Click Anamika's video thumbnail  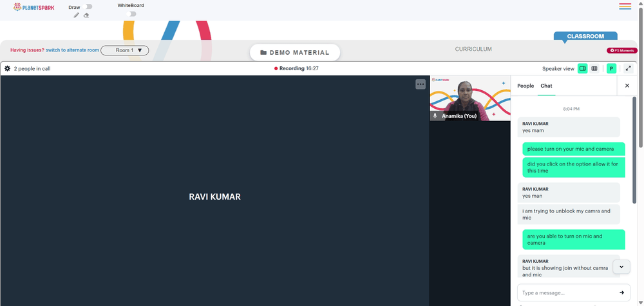pyautogui.click(x=470, y=98)
